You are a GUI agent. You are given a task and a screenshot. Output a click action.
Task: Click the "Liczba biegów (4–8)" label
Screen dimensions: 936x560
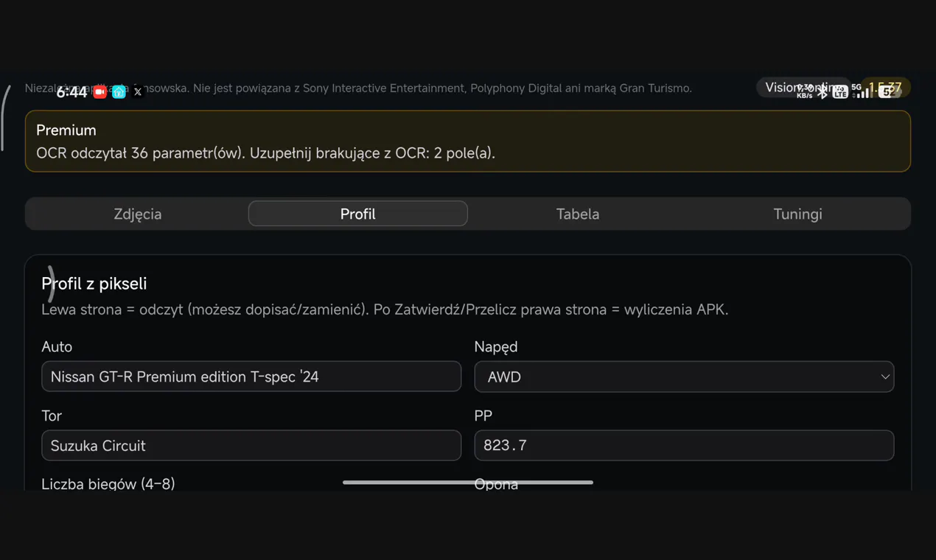[108, 484]
